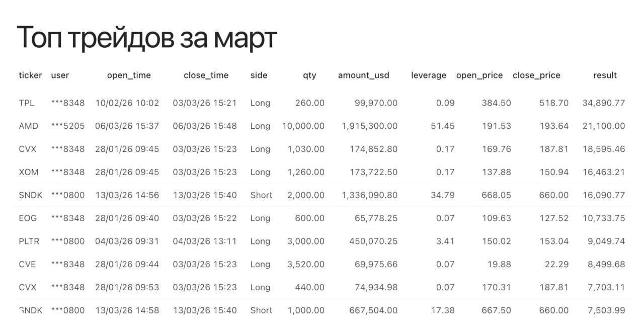Screen dimensions: 644x334
Task: Click the 1,915,300.00 amount cell
Action: coord(369,126)
